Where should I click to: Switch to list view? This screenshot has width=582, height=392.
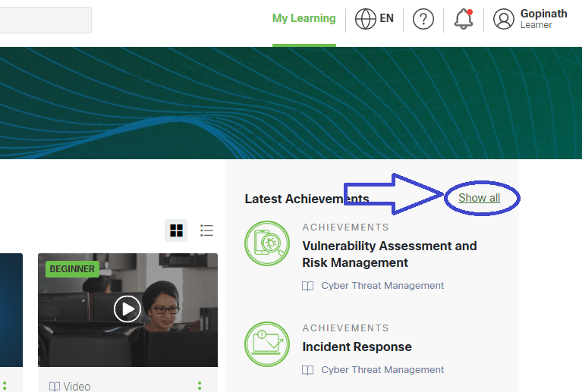[x=206, y=230]
